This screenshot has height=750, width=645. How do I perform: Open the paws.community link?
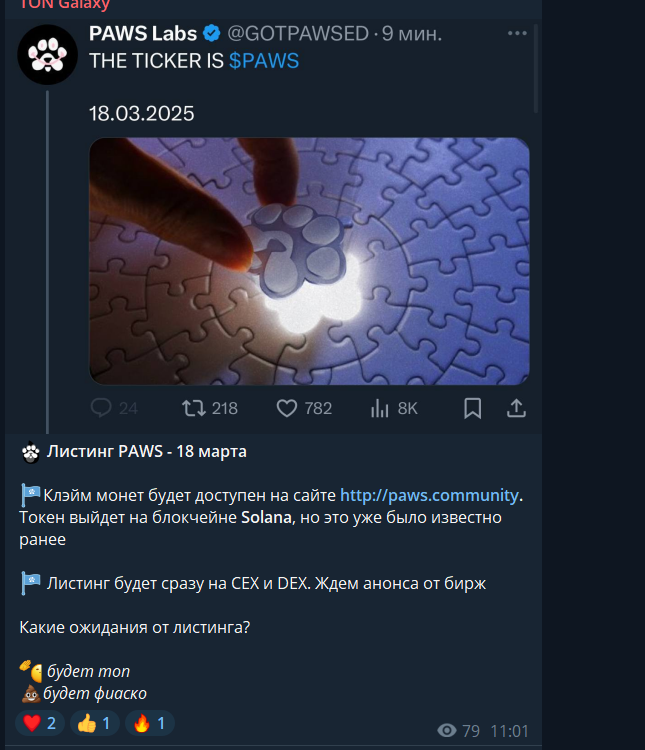[x=429, y=495]
